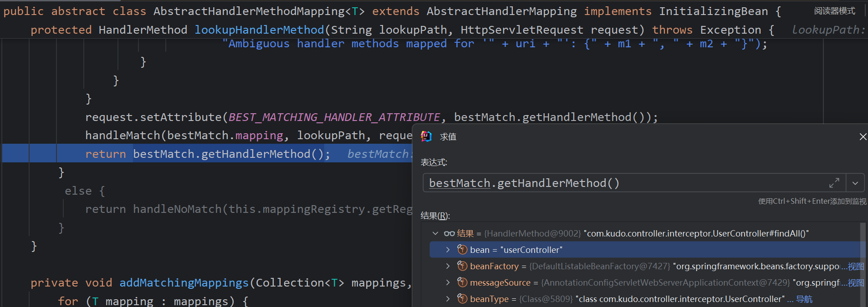Expand the bean = "userController" node
This screenshot has height=307, width=868.
(x=448, y=250)
